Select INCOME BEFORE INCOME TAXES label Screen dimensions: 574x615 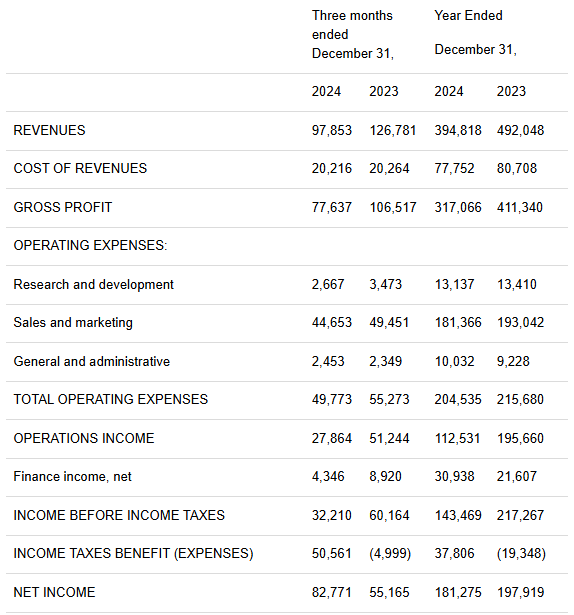click(119, 515)
